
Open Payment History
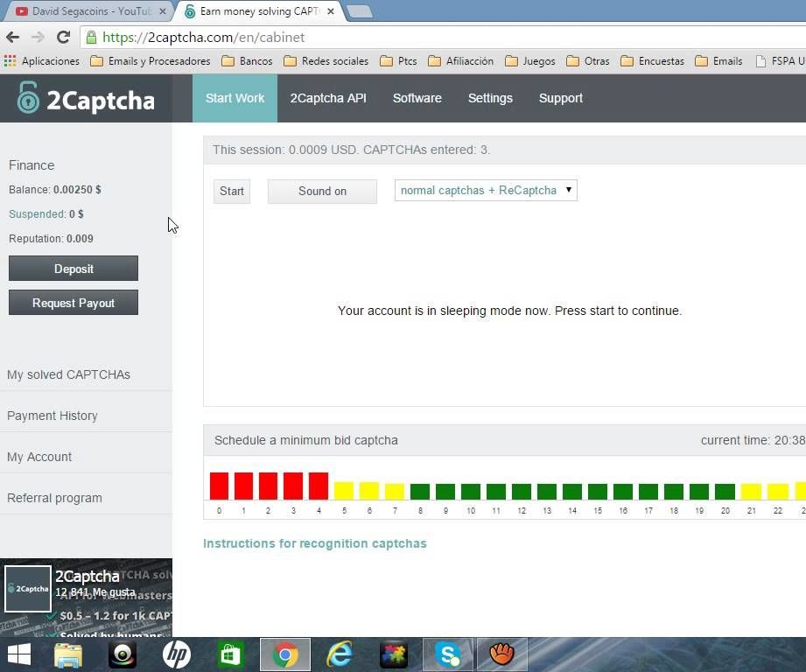(x=53, y=416)
